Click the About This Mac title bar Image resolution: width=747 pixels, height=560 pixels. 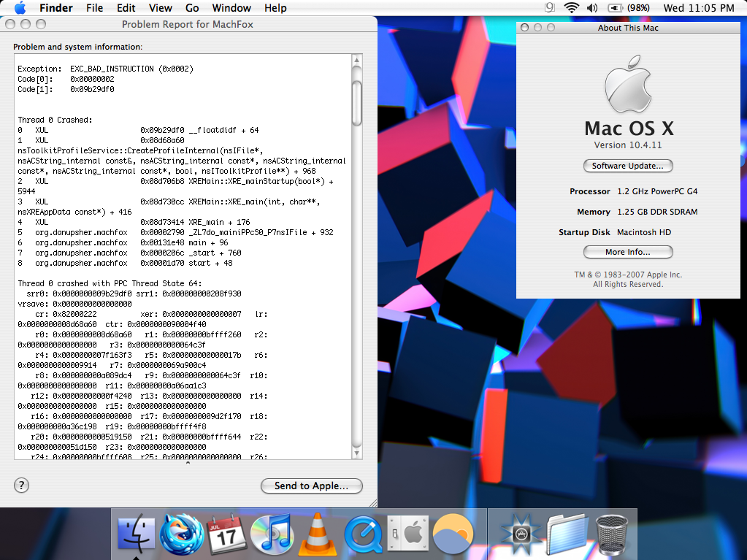[x=628, y=28]
